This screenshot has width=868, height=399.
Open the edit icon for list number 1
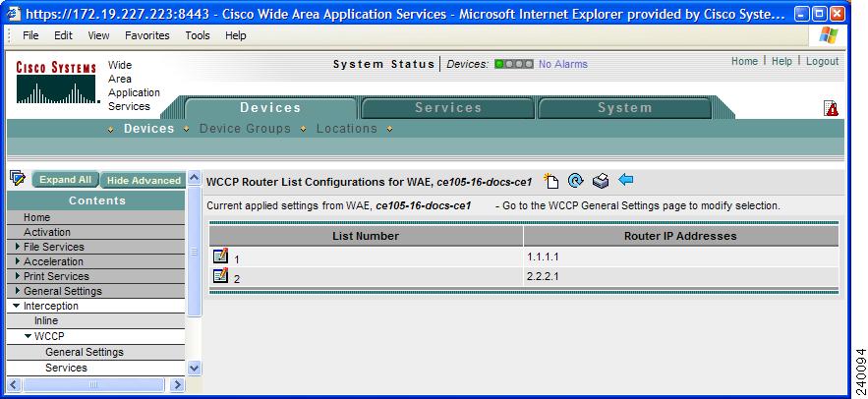220,256
